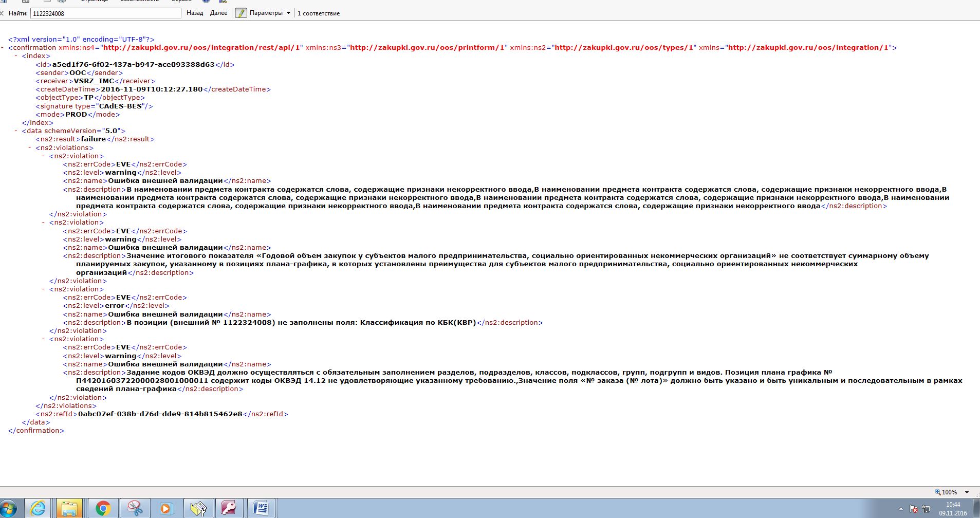
Task: Open Windows Explorer from the taskbar
Action: pyautogui.click(x=69, y=509)
